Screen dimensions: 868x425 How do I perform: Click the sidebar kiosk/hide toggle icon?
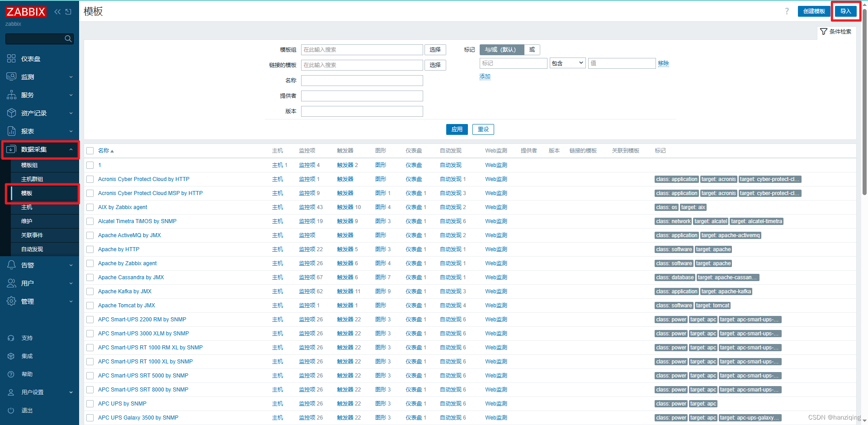click(68, 12)
